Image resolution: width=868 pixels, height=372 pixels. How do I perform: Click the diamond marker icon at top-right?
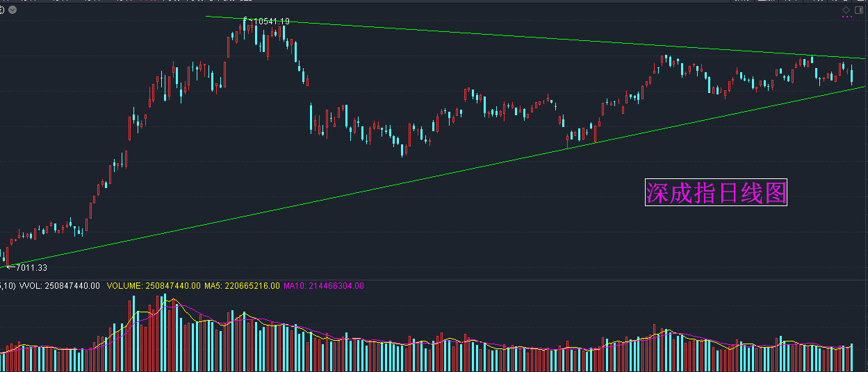tap(846, 10)
